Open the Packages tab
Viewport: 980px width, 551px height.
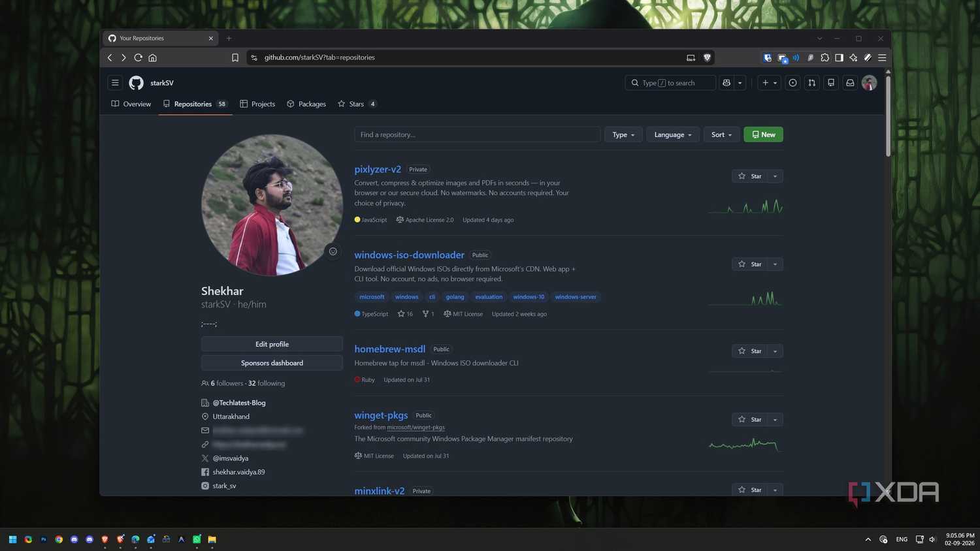[306, 104]
